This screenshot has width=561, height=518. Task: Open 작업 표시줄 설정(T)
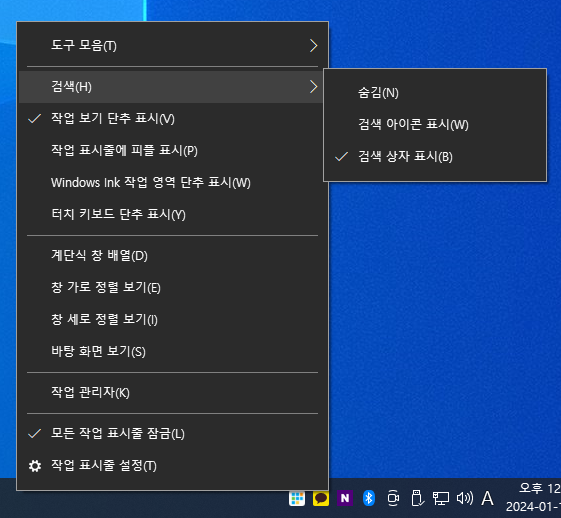(172, 465)
